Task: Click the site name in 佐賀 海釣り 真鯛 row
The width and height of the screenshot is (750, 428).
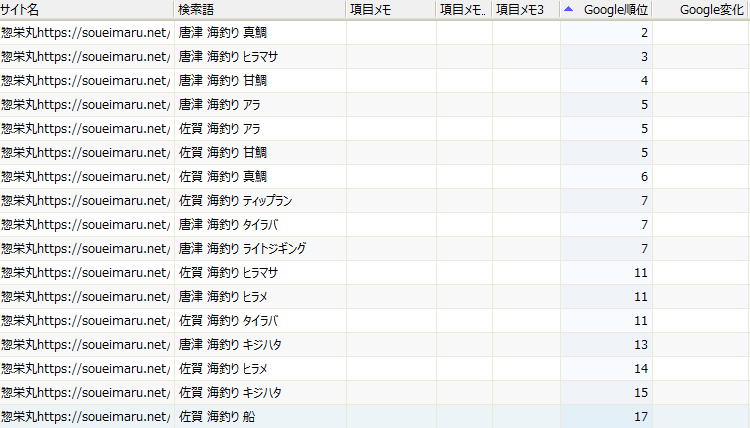Action: (x=86, y=176)
